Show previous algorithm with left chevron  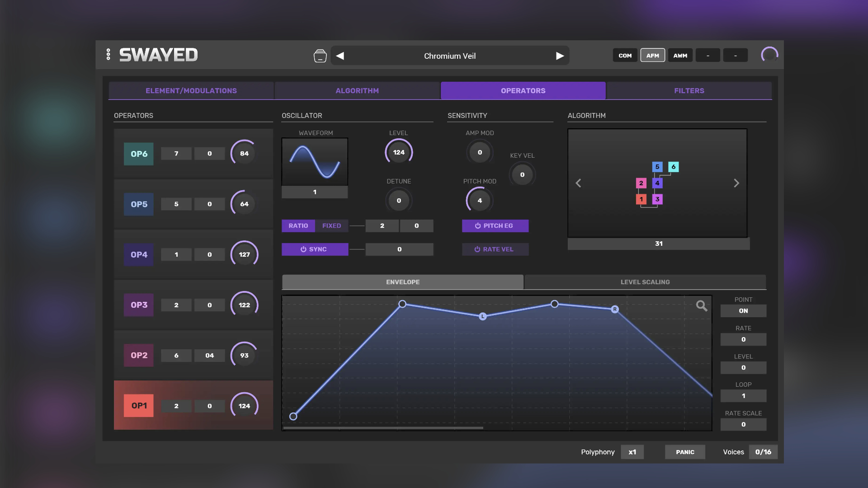[578, 183]
